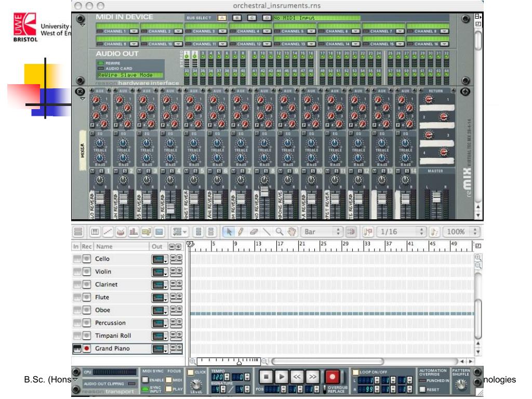Select MIDI bus B

[237, 18]
